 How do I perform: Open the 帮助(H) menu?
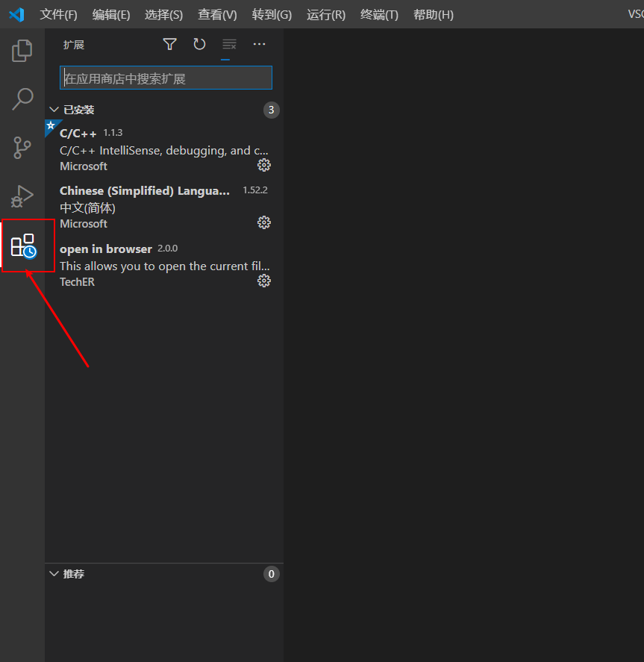[434, 15]
